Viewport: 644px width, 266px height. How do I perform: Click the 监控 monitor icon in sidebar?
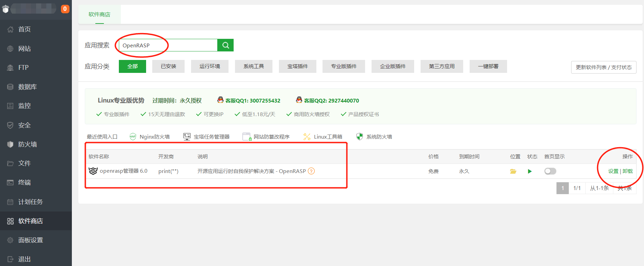coord(10,106)
